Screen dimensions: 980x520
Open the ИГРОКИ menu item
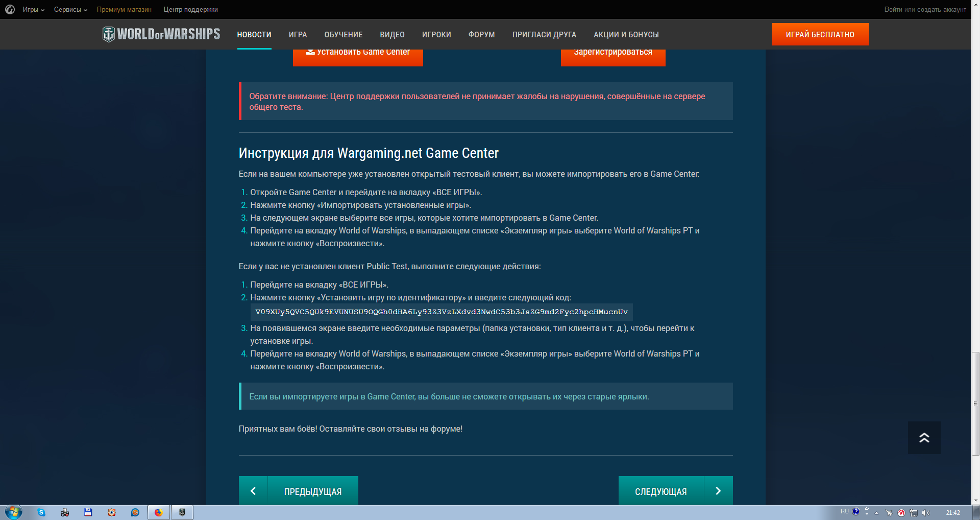[x=436, y=34]
